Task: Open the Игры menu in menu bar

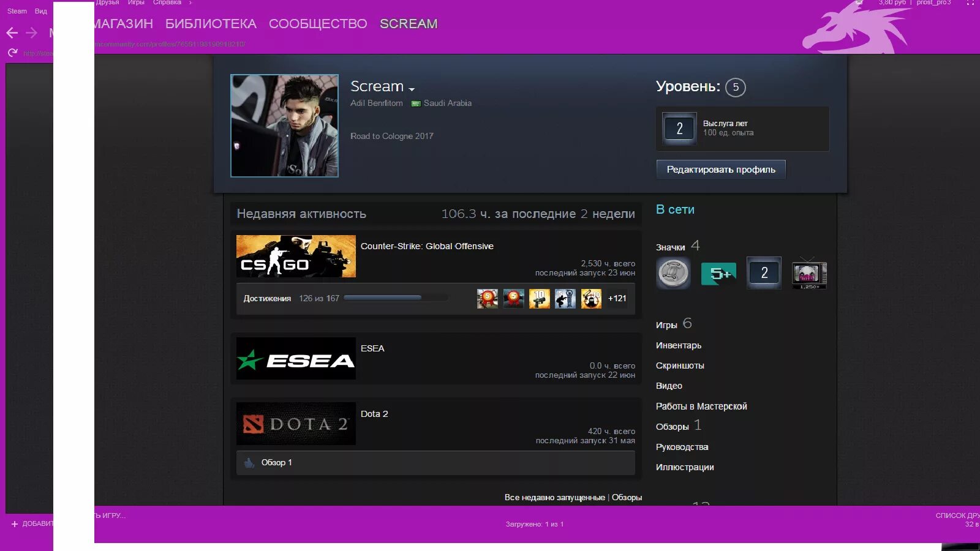Action: pos(136,2)
